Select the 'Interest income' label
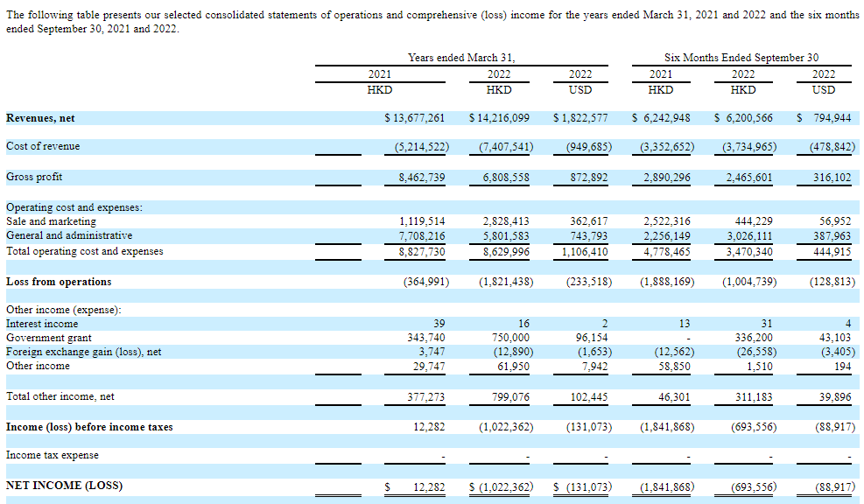 click(42, 324)
